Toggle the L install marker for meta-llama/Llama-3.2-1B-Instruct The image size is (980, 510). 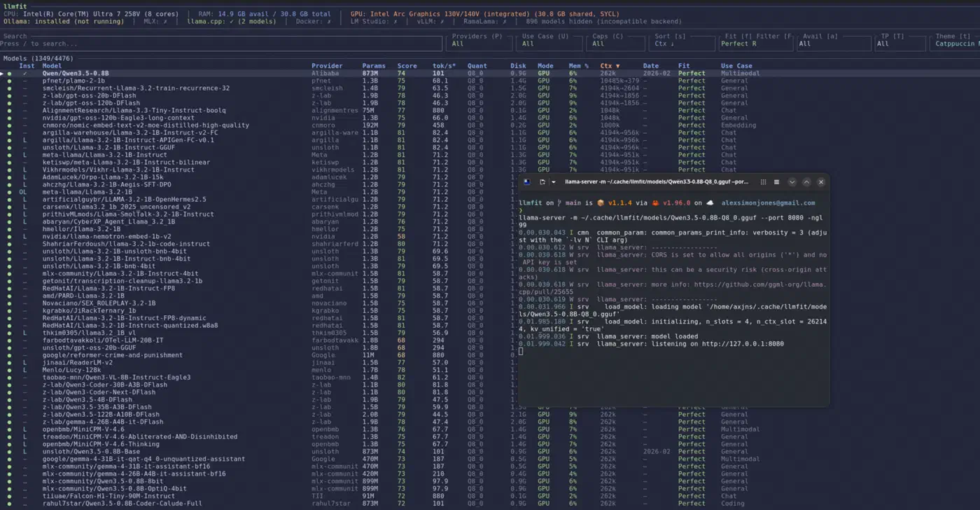pos(24,155)
